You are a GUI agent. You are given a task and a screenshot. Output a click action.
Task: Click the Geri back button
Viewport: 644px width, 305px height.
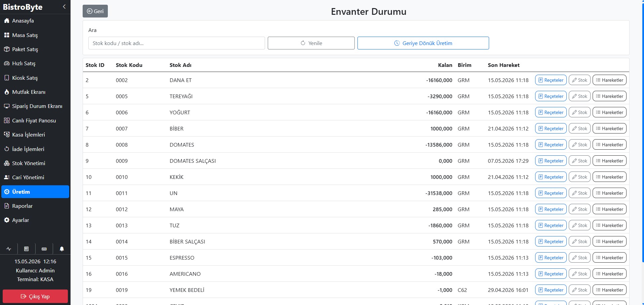point(95,11)
